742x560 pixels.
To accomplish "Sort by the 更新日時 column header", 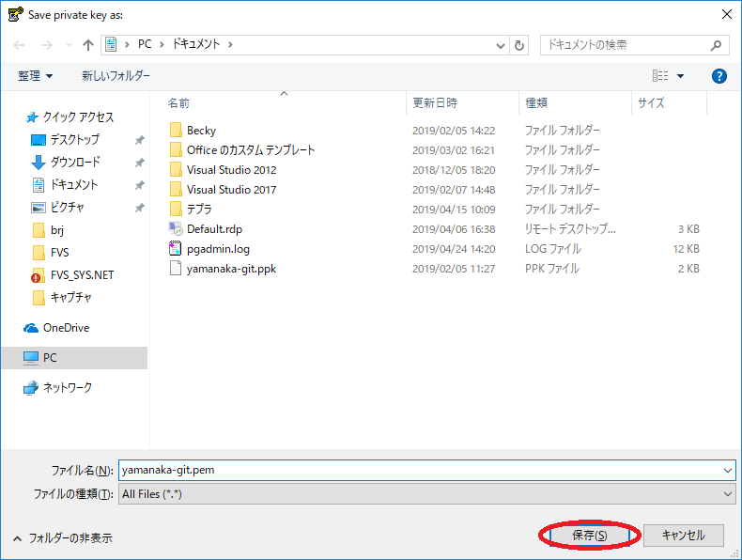I will (x=435, y=102).
